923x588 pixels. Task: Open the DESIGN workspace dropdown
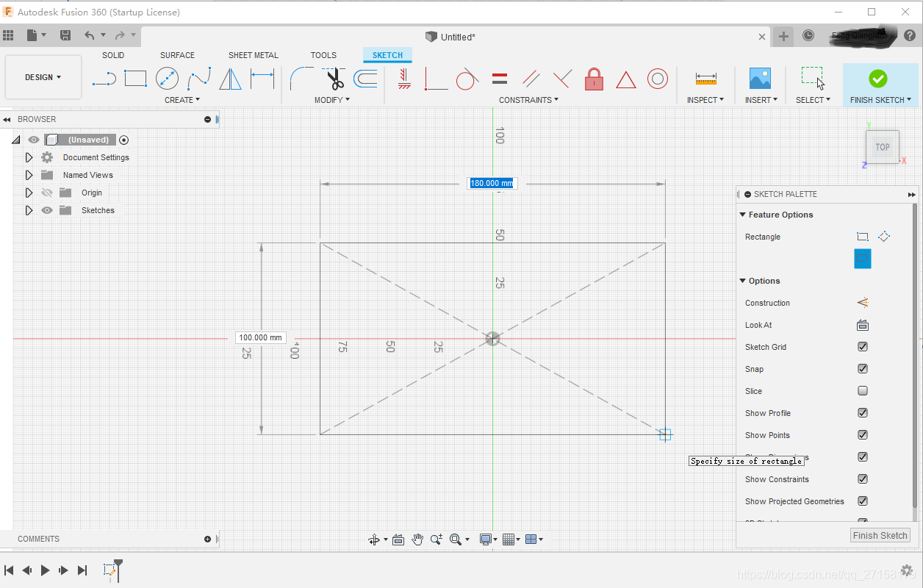[x=43, y=77]
